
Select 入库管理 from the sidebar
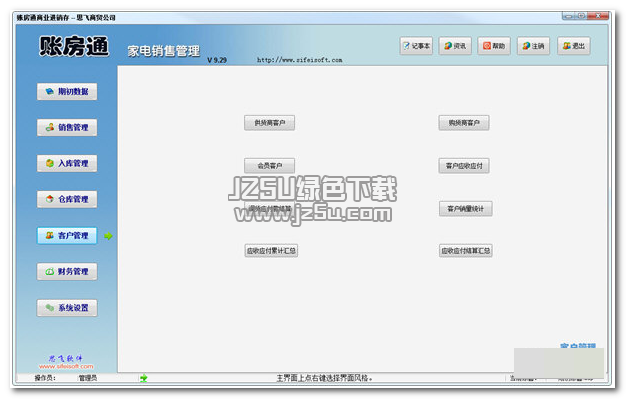67,163
